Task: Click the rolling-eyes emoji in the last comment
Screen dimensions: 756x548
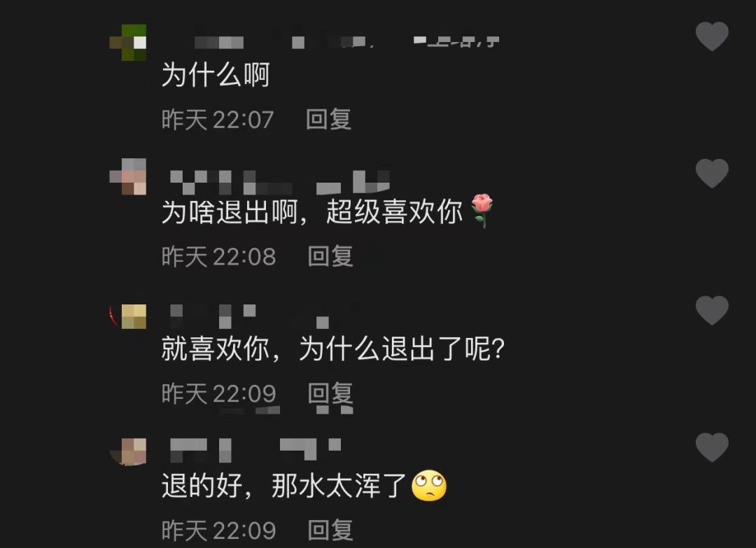Action: pos(429,485)
